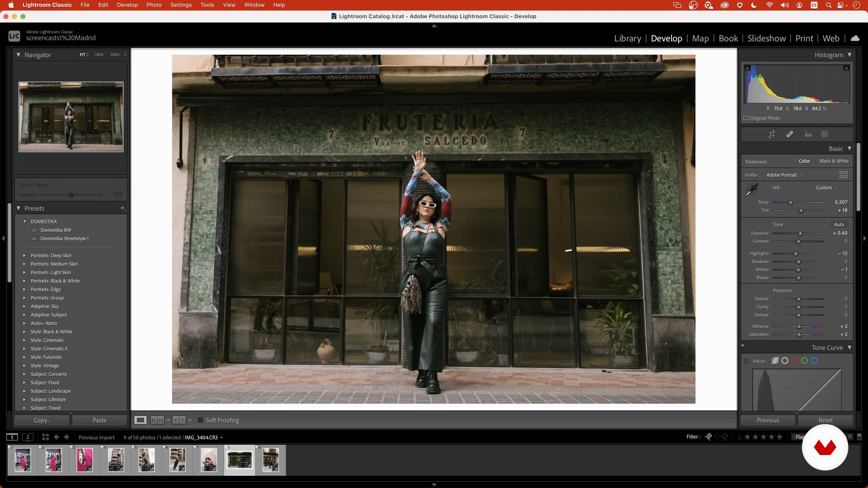Collapse the Presets panel
Viewport: 868px width, 488px height.
coord(18,208)
